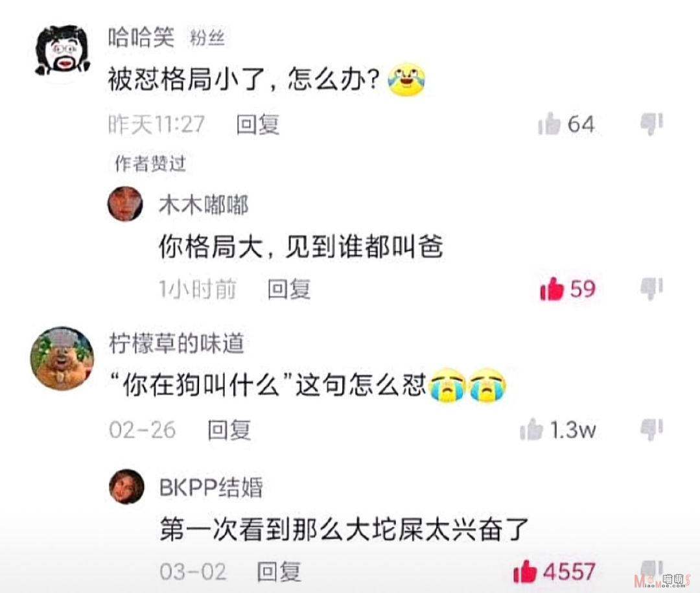Reply to 哈哈笑's comment
700x593 pixels.
coord(257,124)
